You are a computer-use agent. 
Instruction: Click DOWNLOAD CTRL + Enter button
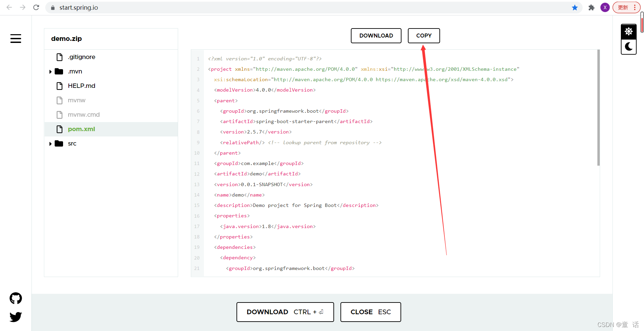(x=285, y=312)
